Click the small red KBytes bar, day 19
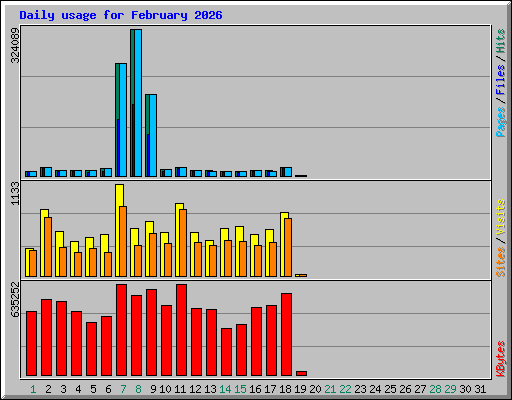The width and height of the screenshot is (512, 400). [301, 373]
